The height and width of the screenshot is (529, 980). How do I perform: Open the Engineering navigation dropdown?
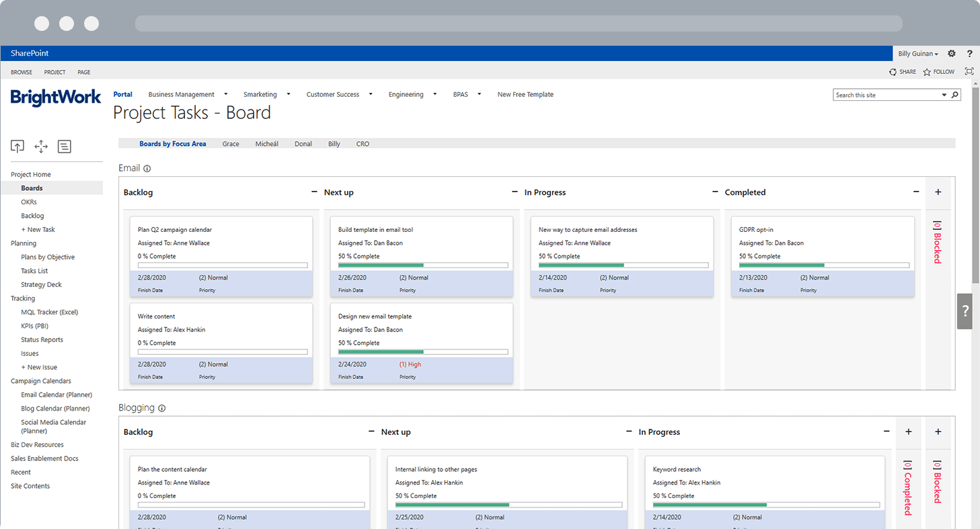tap(435, 94)
